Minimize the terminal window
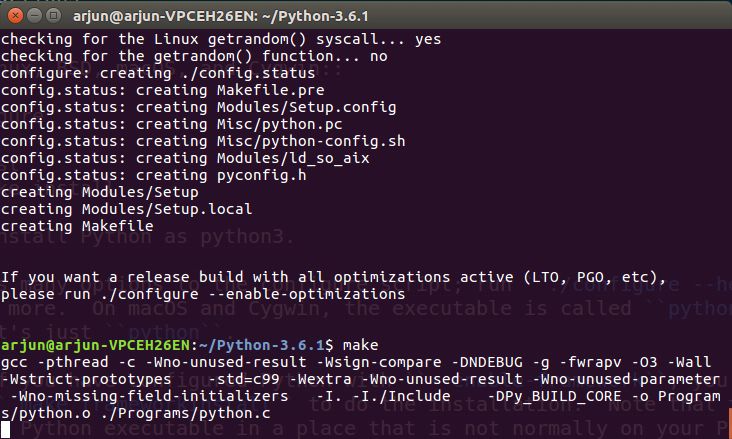Image resolution: width=732 pixels, height=439 pixels. tap(35, 16)
